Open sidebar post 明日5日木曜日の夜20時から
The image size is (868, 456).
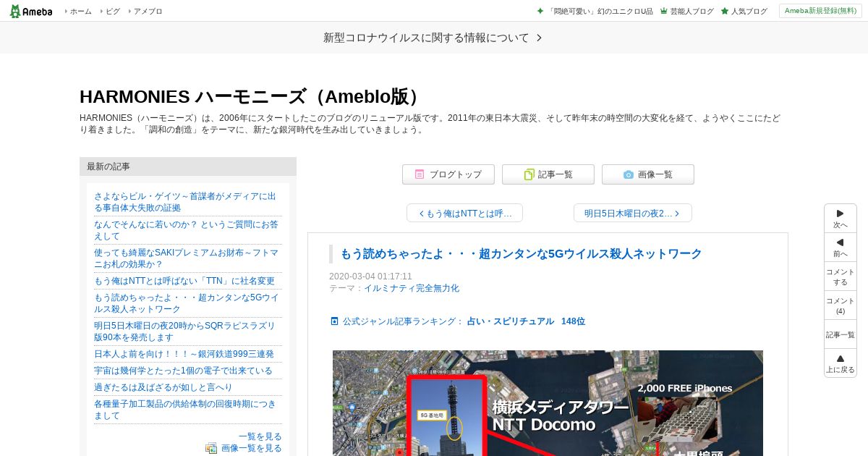(x=184, y=332)
